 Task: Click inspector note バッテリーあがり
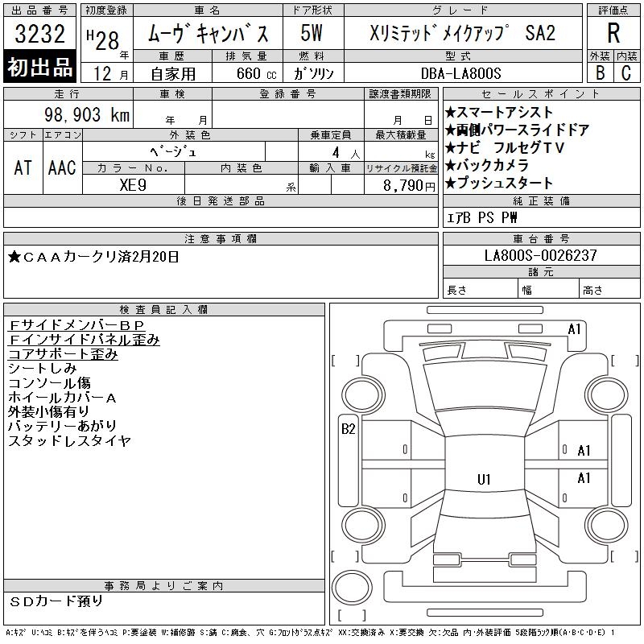(x=63, y=427)
